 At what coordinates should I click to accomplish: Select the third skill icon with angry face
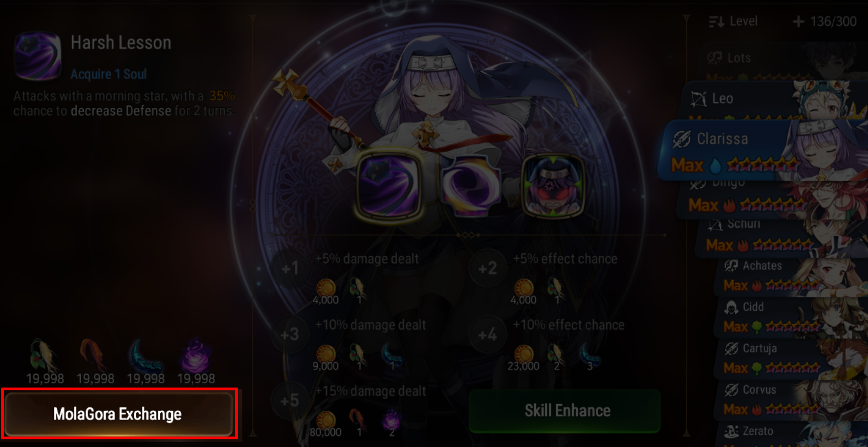tap(552, 186)
